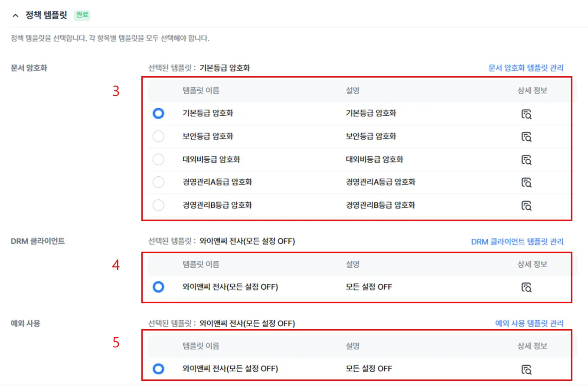Collapse the 정책 템플릿 section chevron
This screenshot has width=588, height=389.
tap(16, 16)
